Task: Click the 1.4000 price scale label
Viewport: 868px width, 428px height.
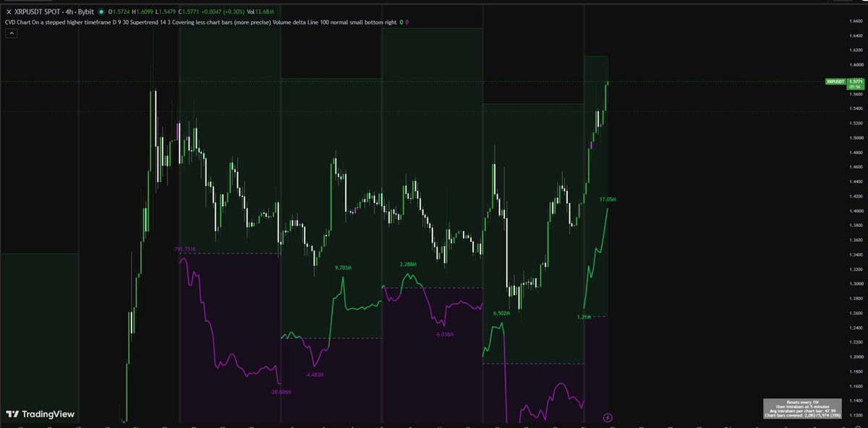Action: pos(856,210)
